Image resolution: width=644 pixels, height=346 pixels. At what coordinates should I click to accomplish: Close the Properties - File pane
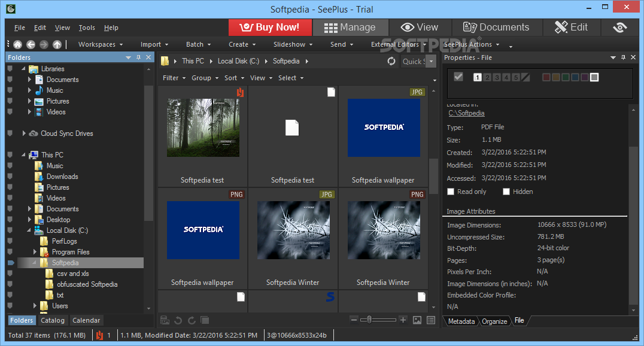click(x=633, y=57)
